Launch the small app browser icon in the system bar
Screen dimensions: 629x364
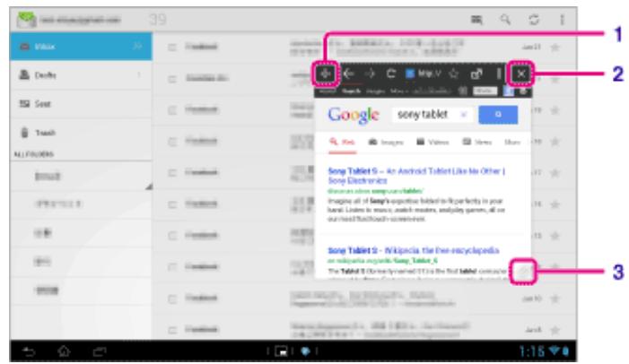pos(281,351)
